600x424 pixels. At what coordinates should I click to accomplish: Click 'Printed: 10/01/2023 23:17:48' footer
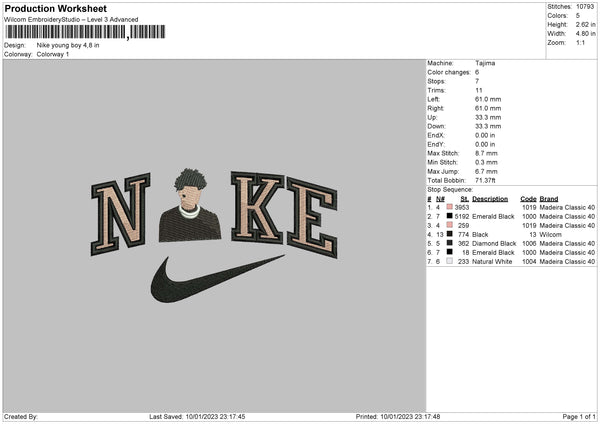point(398,417)
